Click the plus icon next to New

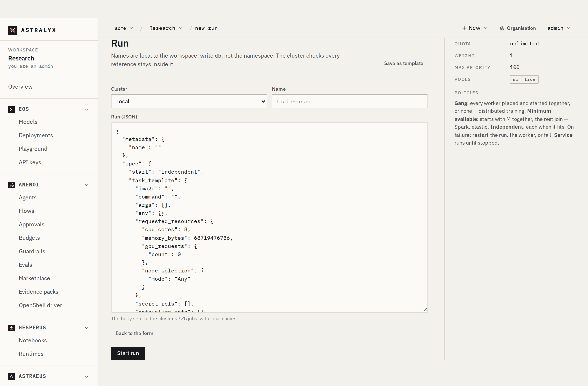tap(464, 28)
